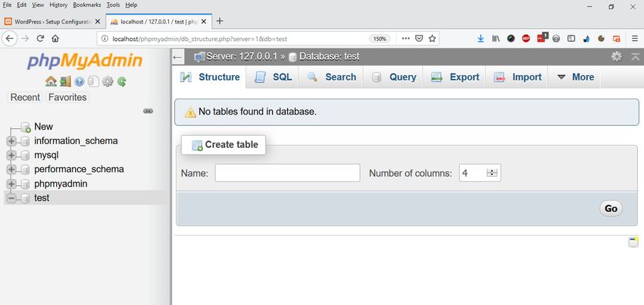
Task: Expand the information_schema tree node
Action: click(11, 141)
